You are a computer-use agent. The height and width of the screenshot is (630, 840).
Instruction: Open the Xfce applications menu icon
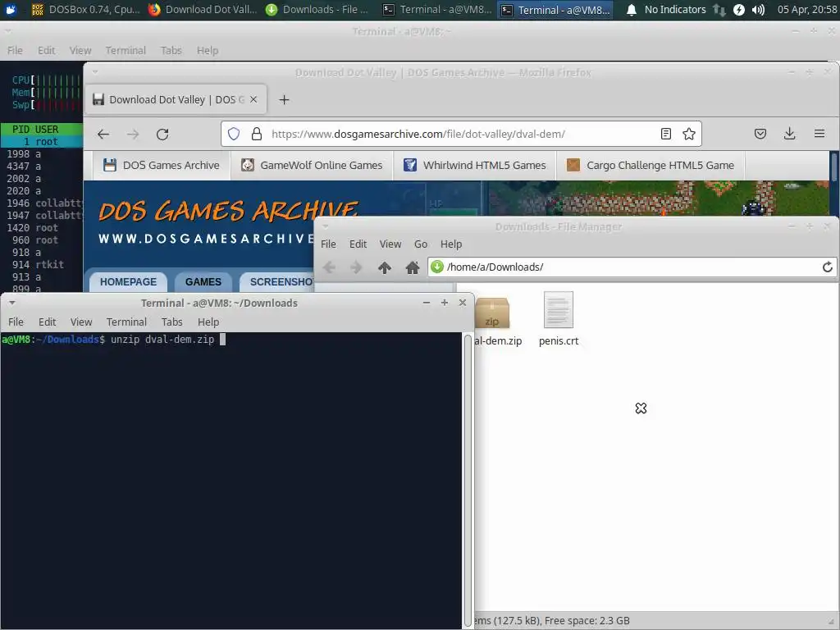tap(10, 10)
